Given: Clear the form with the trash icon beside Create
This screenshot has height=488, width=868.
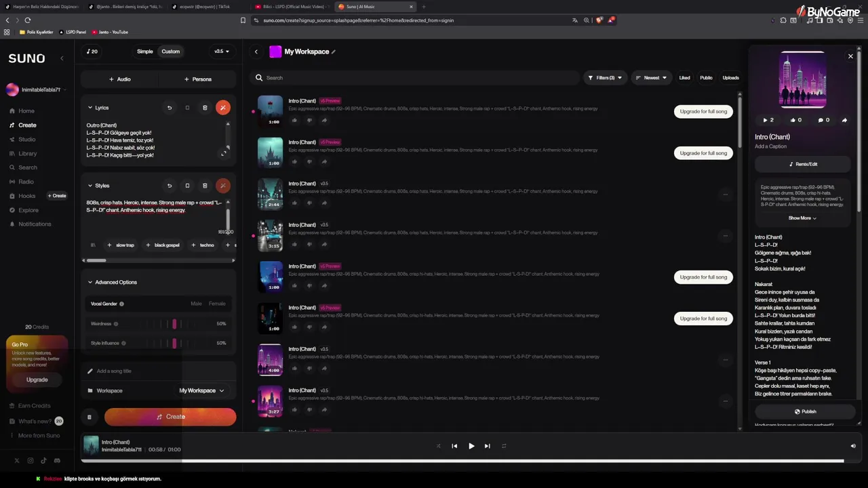Looking at the screenshot, I should tap(89, 417).
